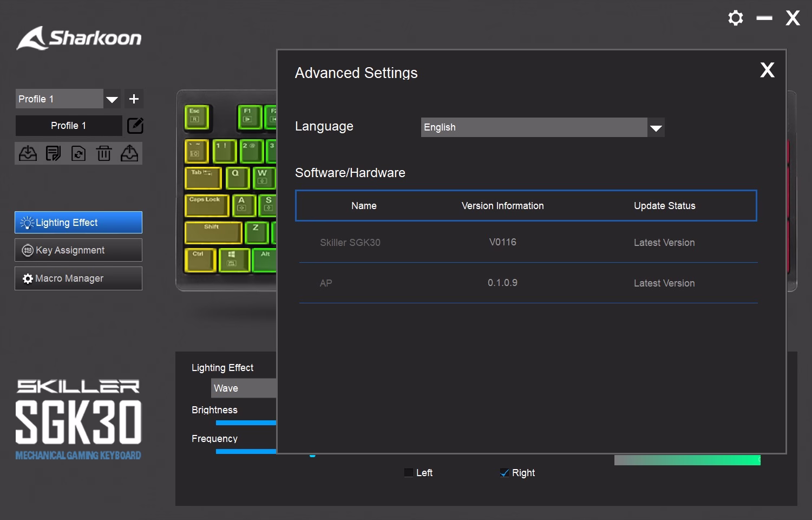The width and height of the screenshot is (812, 520).
Task: Click the 1 key on keyboard image
Action: click(x=224, y=152)
